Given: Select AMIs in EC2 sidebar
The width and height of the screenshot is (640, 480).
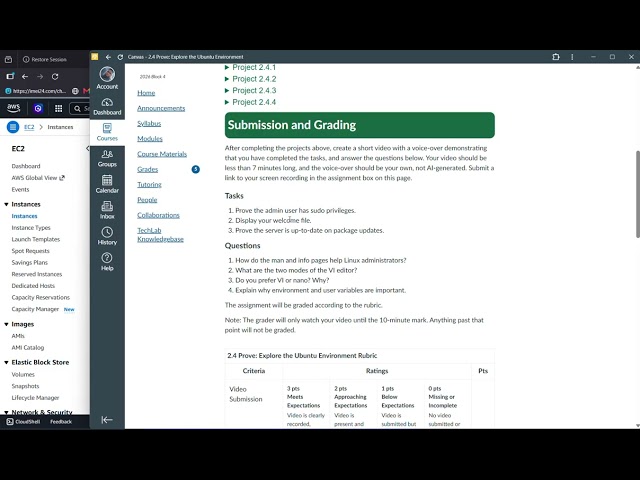Looking at the screenshot, I should coord(18,336).
